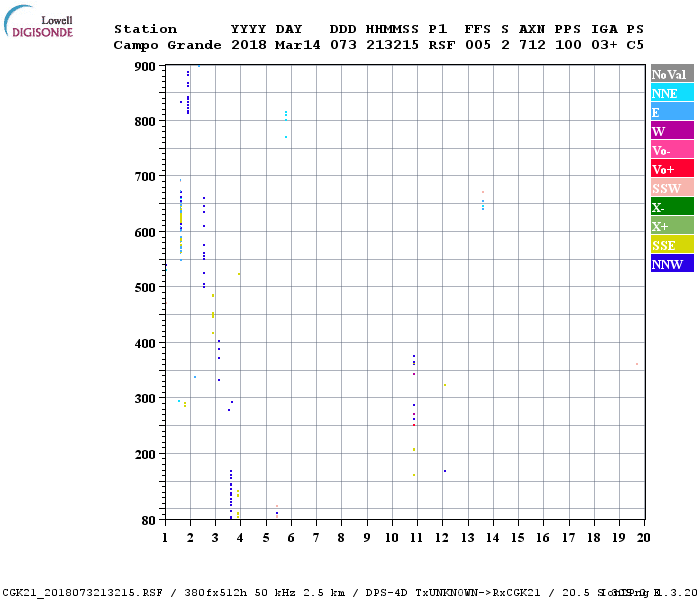Select the W legend swatch
This screenshot has height=600, width=700.
pos(672,130)
